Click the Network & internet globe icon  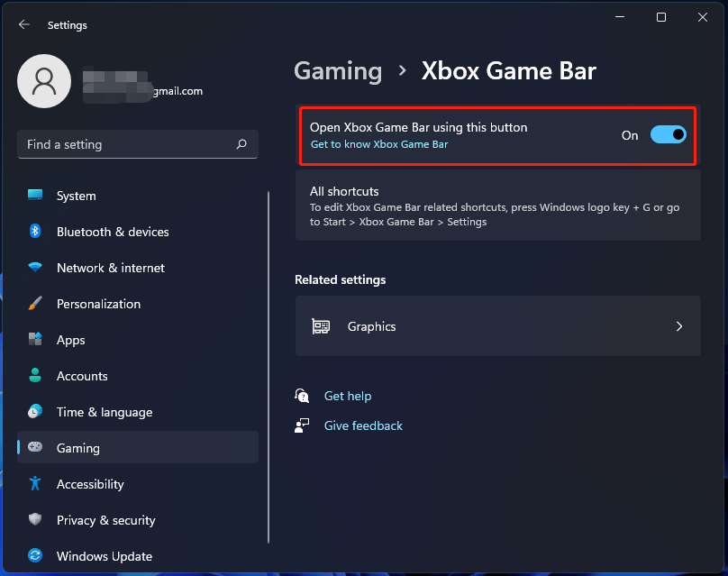coord(36,268)
